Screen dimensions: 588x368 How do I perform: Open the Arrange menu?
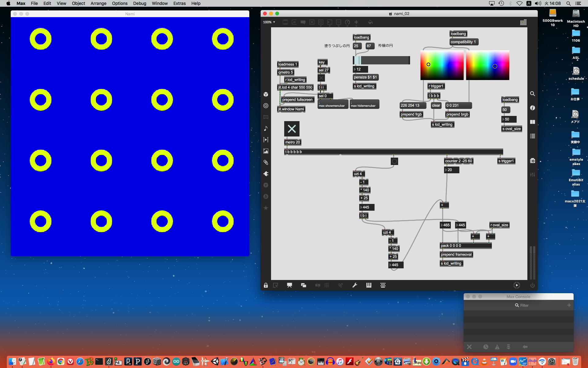click(98, 3)
